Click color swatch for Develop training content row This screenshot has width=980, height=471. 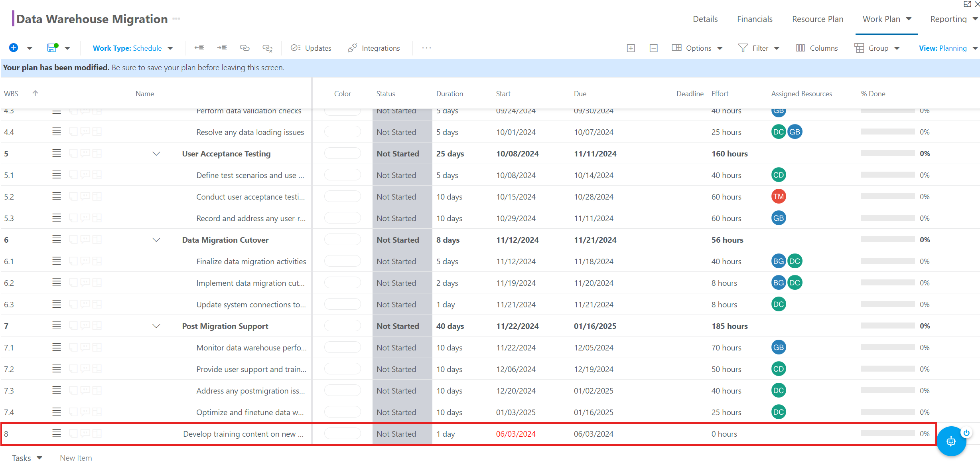pyautogui.click(x=342, y=433)
